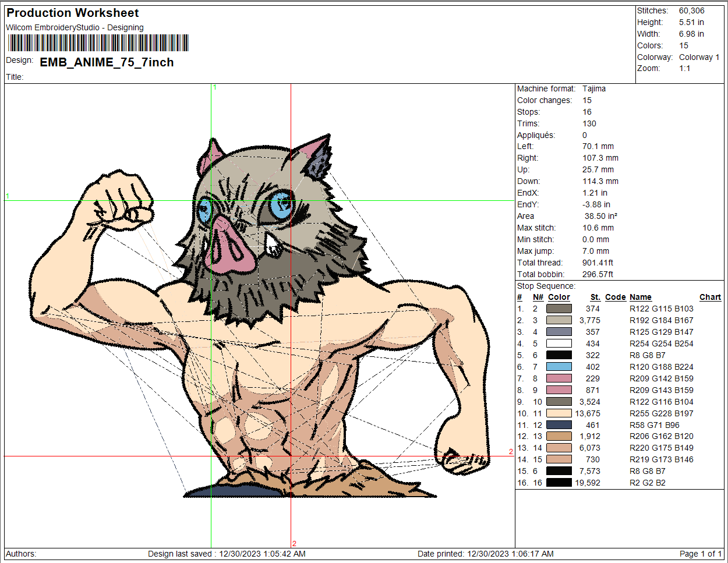This screenshot has width=728, height=563.
Task: Click the Name column header
Action: pos(640,297)
